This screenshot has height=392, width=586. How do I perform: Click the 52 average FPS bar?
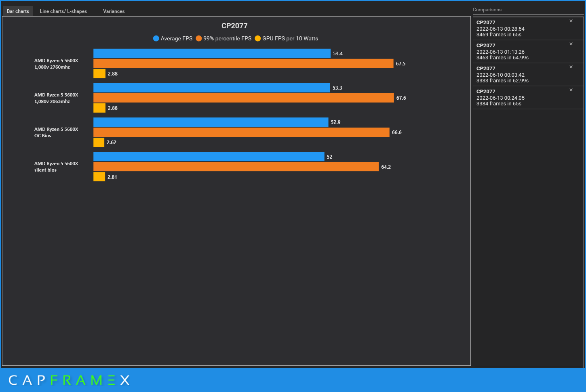(x=209, y=157)
